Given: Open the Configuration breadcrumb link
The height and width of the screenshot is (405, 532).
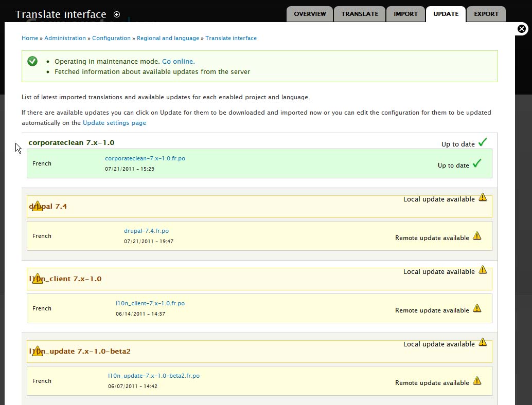Looking at the screenshot, I should [111, 38].
